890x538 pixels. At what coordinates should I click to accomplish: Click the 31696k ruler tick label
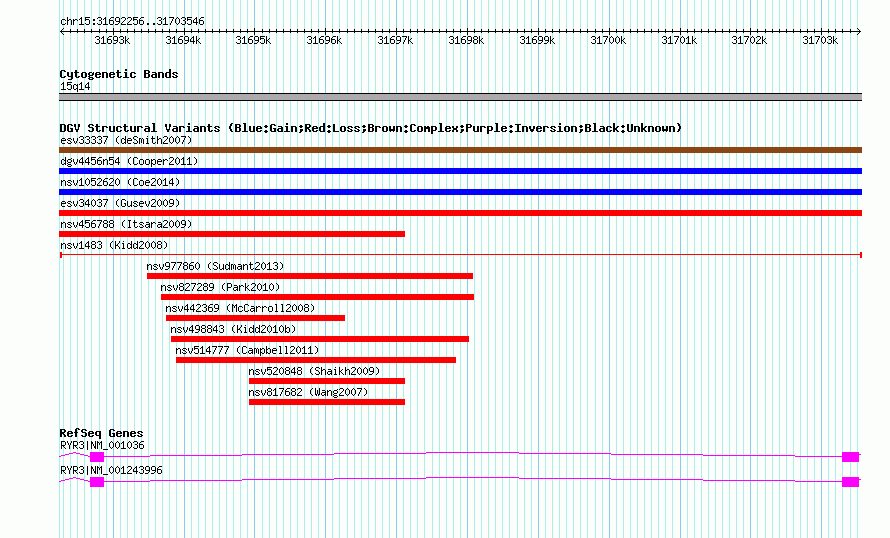pos(324,40)
